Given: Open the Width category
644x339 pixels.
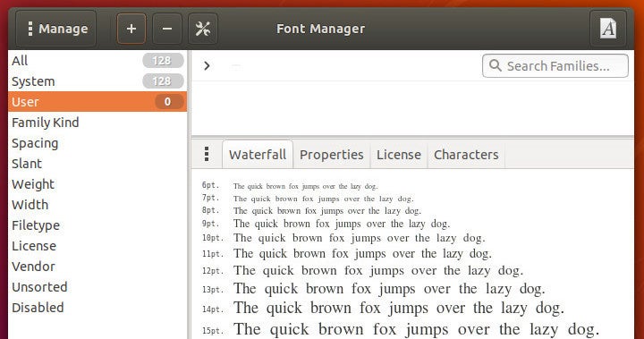Looking at the screenshot, I should [97, 204].
